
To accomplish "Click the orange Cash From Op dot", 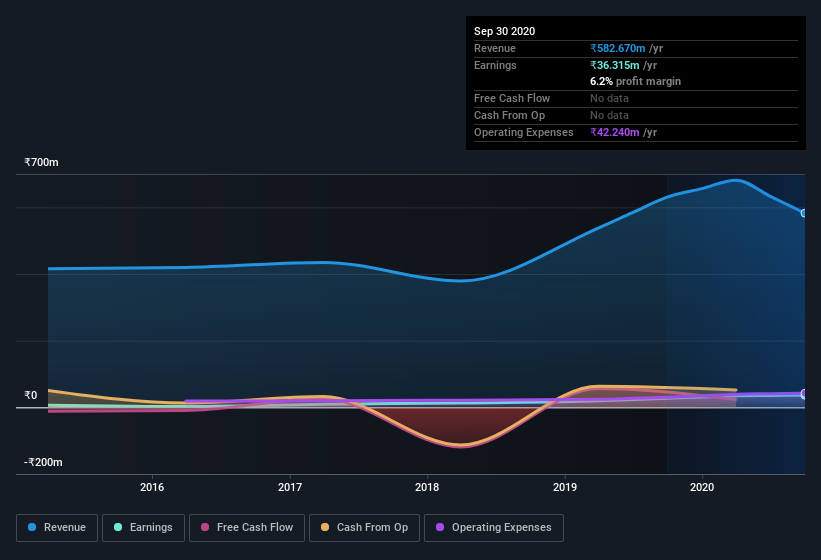I will point(325,527).
